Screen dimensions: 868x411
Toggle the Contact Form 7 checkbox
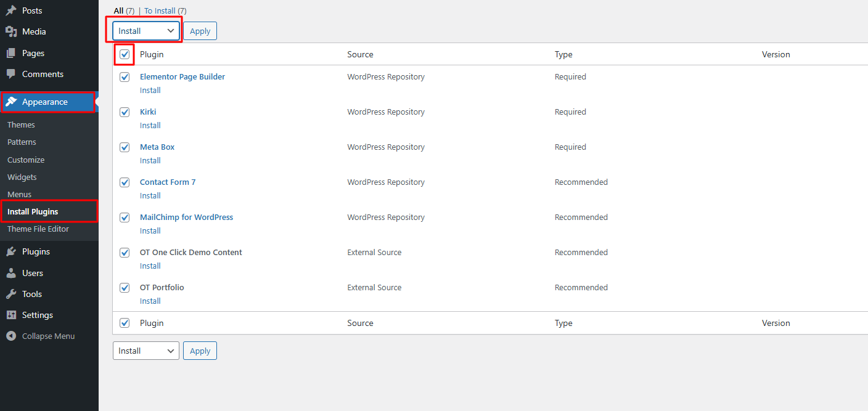point(125,182)
